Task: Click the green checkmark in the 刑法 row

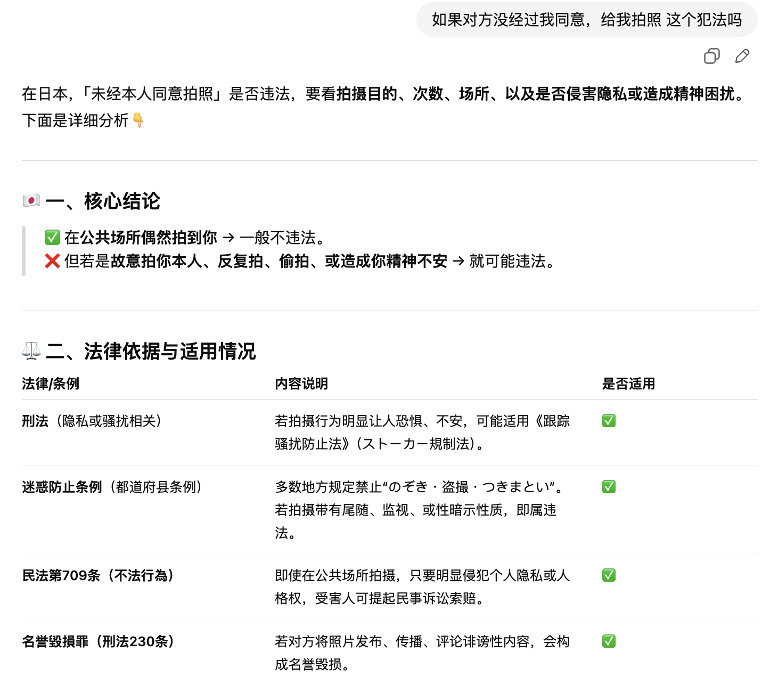Action: 609,421
